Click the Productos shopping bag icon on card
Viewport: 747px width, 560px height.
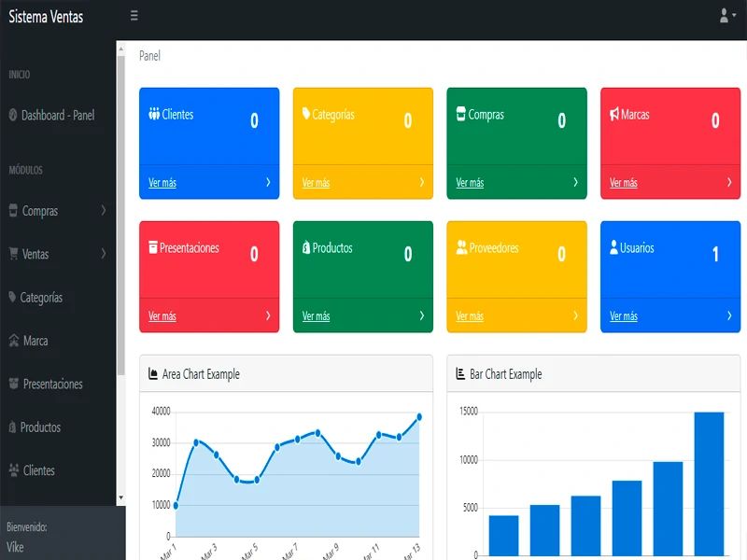coord(306,247)
